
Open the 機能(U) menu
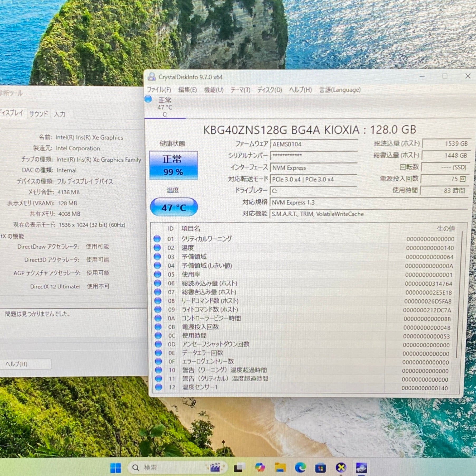click(214, 90)
